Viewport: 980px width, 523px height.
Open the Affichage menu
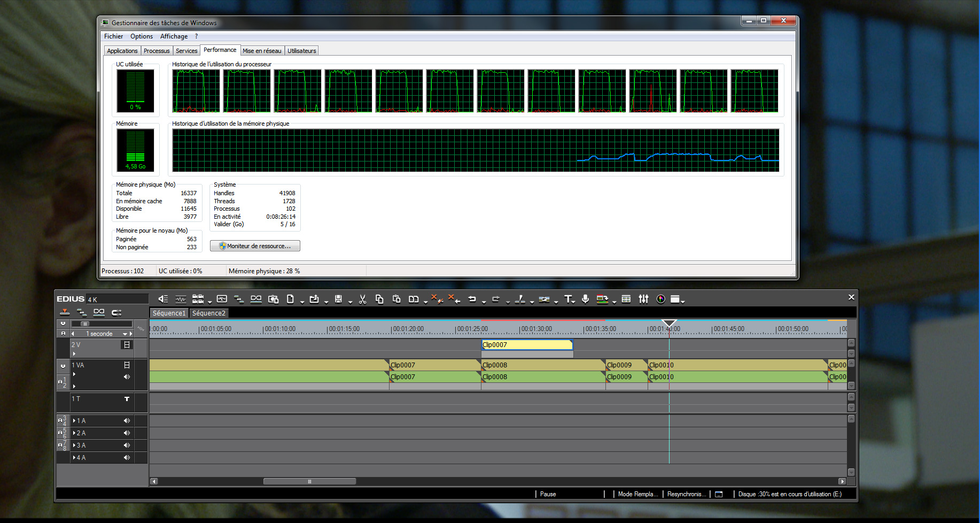click(174, 36)
